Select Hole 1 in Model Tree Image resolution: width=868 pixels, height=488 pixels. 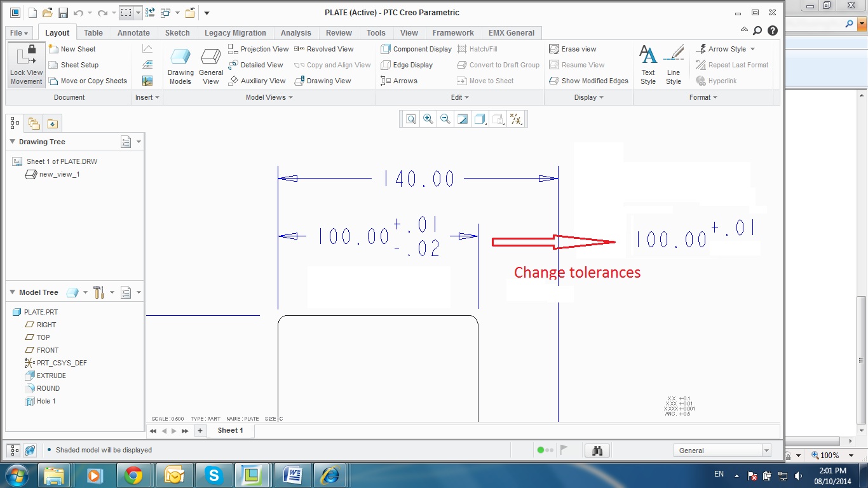tap(40, 401)
